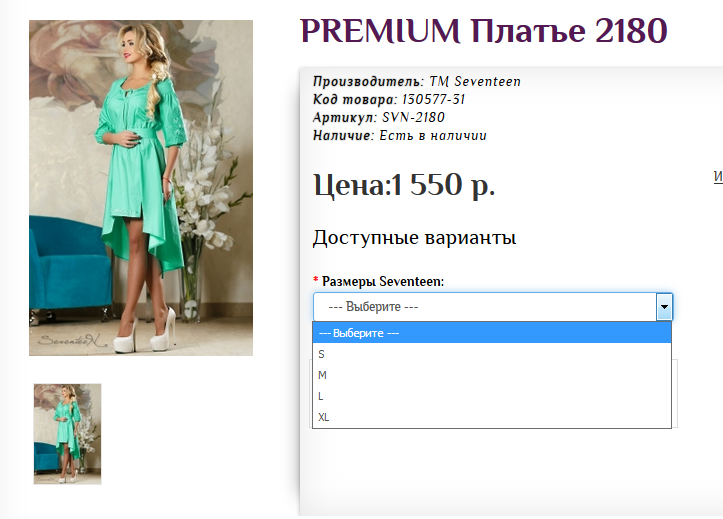This screenshot has width=723, height=519.
Task: Click the Цена: 1 550 р. price
Action: point(404,185)
